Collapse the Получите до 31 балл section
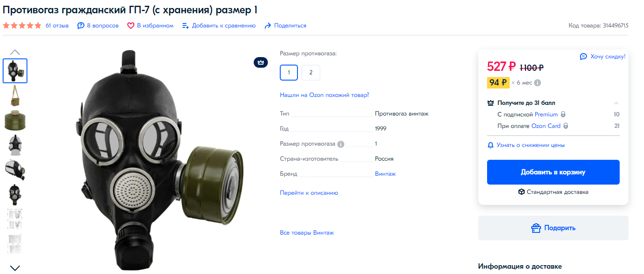The width and height of the screenshot is (644, 274). pos(616,103)
